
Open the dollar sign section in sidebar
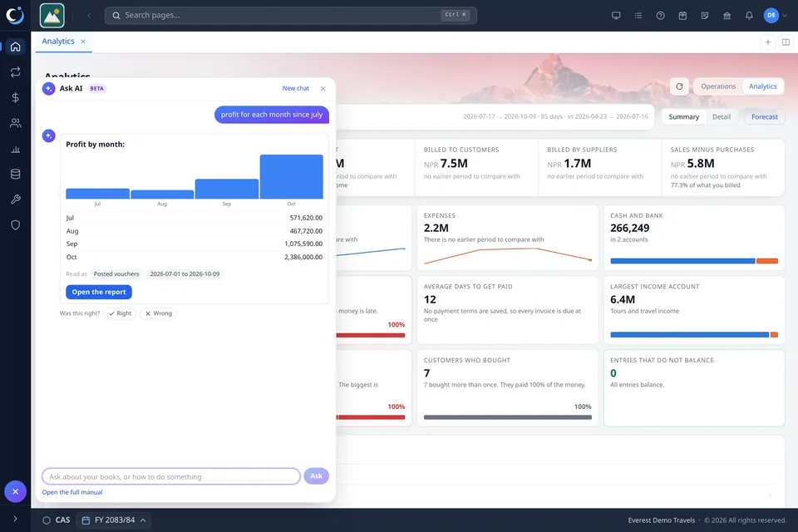15,97
